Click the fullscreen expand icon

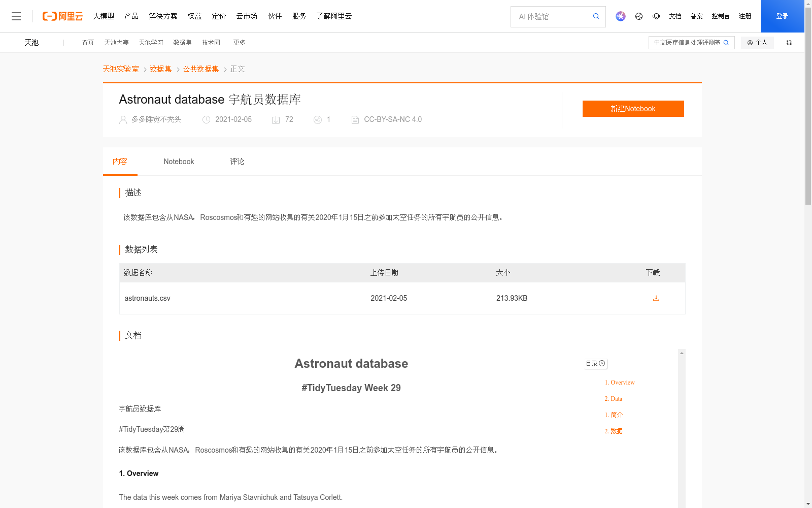789,43
